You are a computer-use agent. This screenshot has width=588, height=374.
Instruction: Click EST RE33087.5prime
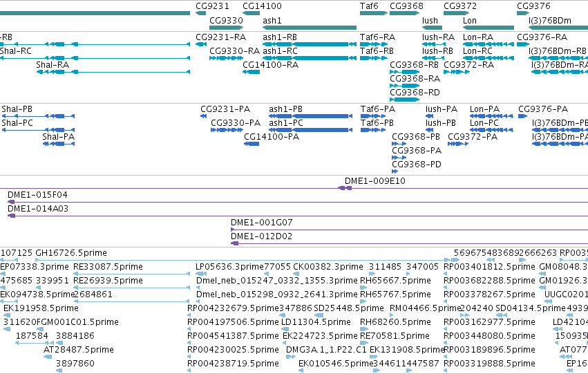pos(132,274)
